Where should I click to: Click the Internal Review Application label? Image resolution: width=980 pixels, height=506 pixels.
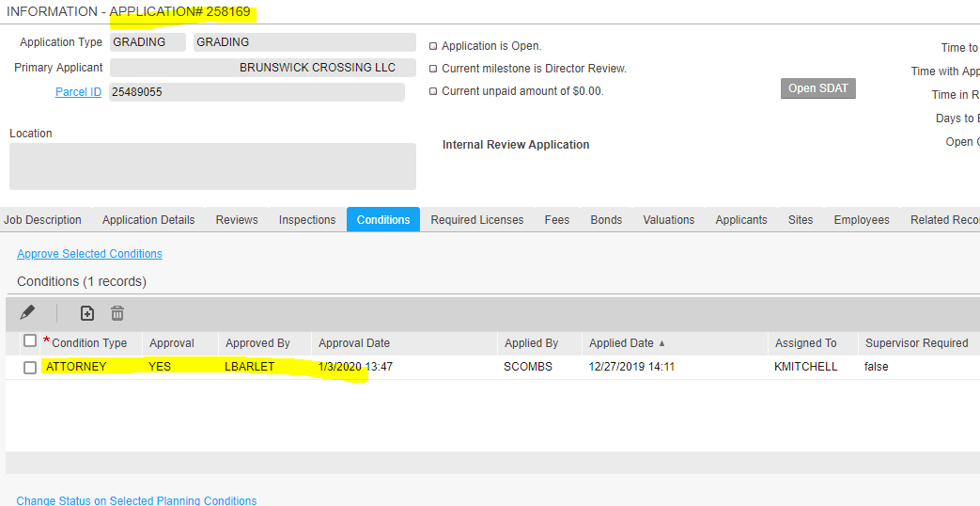pyautogui.click(x=516, y=145)
